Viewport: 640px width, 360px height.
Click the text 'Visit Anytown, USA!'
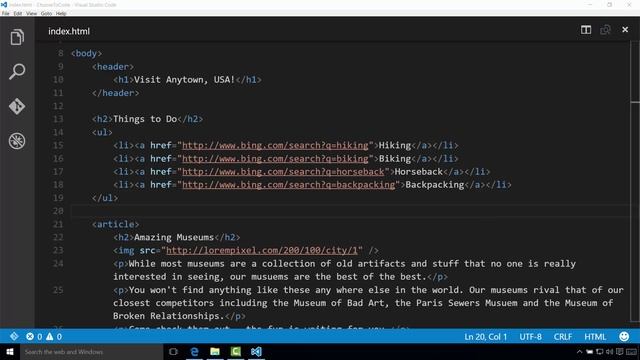tap(184, 80)
